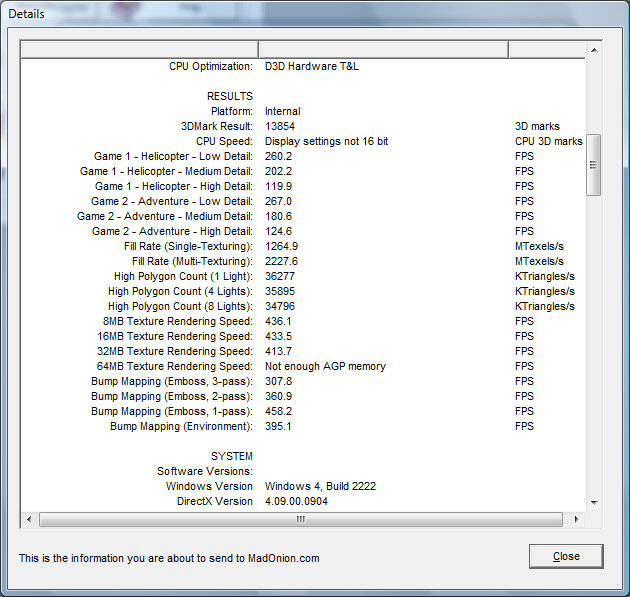Select the Bump Mapping (Environment) row
630x597 pixels.
[182, 427]
